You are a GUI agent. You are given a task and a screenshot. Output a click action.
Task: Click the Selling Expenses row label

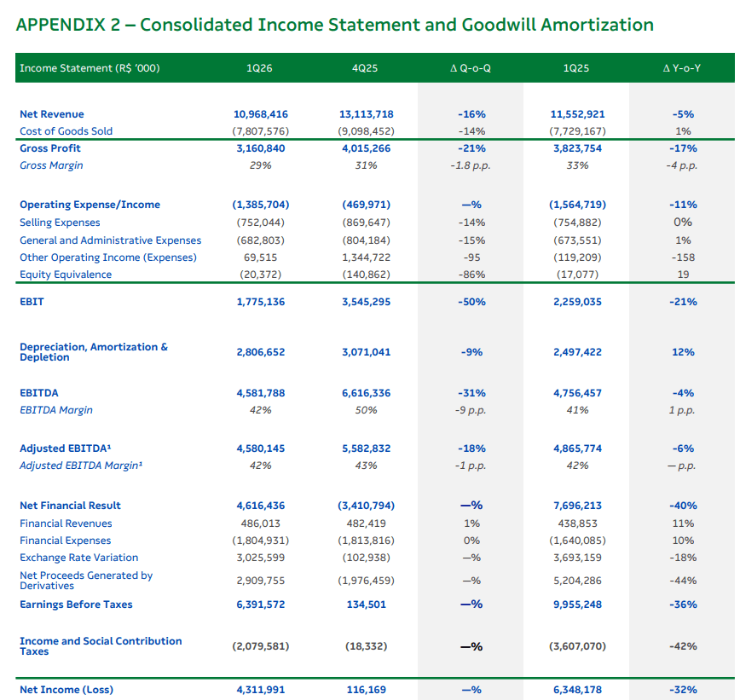(x=60, y=223)
